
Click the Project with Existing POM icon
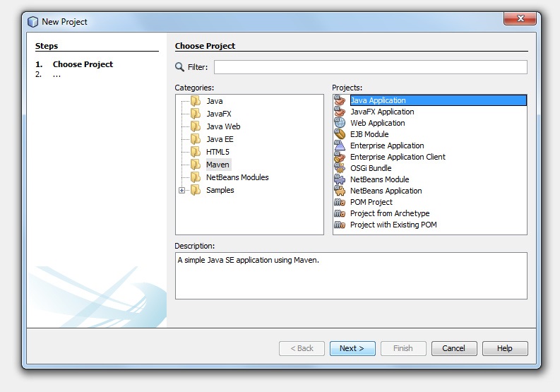tap(340, 225)
